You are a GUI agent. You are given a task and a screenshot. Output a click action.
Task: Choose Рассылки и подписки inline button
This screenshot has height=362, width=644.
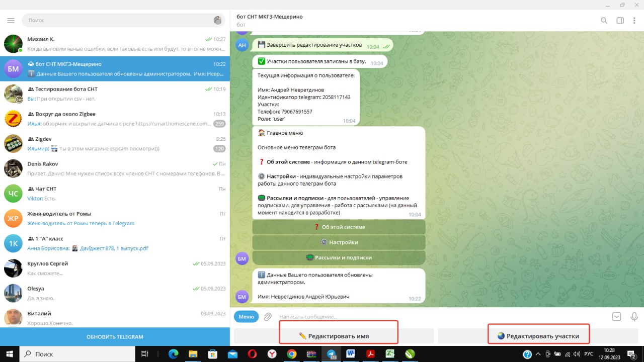coord(339,257)
